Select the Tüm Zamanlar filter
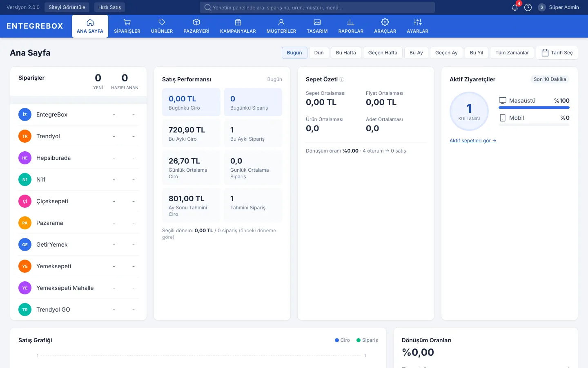Viewport: 588px width, 368px height. tap(512, 53)
